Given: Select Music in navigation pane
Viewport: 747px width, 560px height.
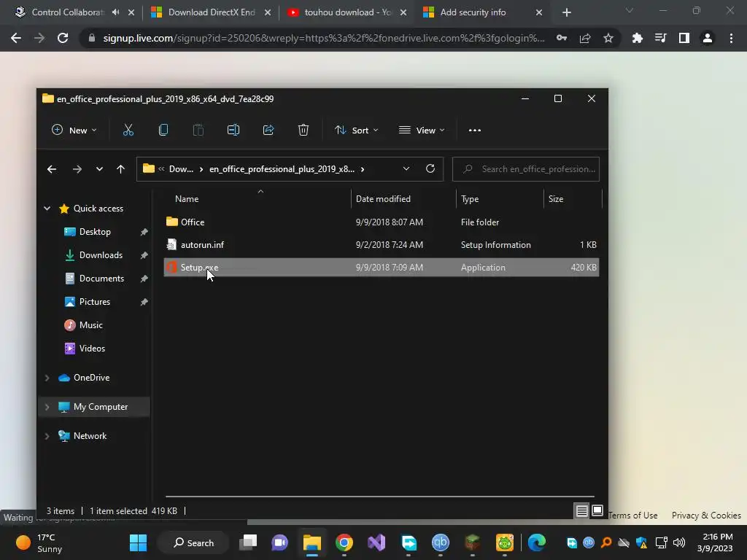Looking at the screenshot, I should [91, 324].
